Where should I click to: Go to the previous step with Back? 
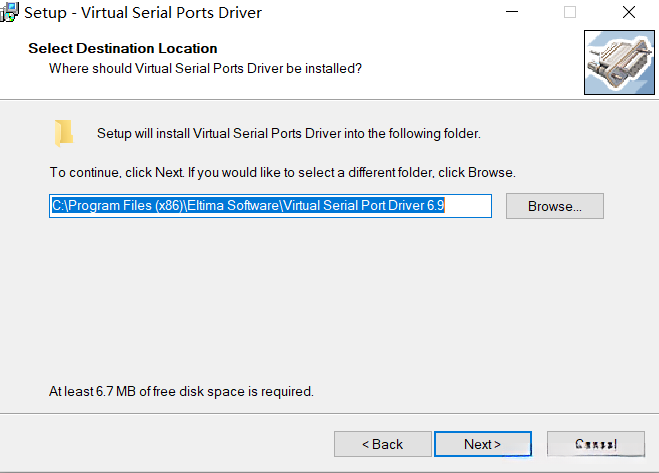(382, 444)
